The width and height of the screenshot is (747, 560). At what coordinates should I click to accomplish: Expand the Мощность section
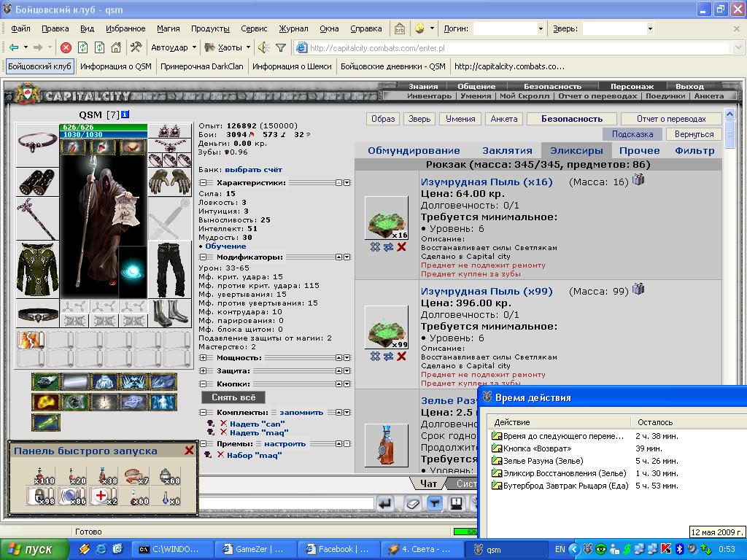(203, 357)
